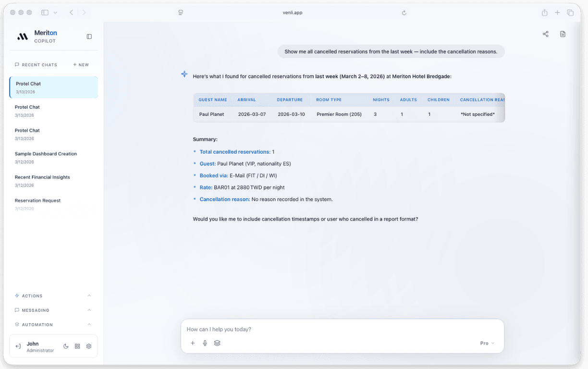
Task: Click the Booked via summary item
Action: 238,176
